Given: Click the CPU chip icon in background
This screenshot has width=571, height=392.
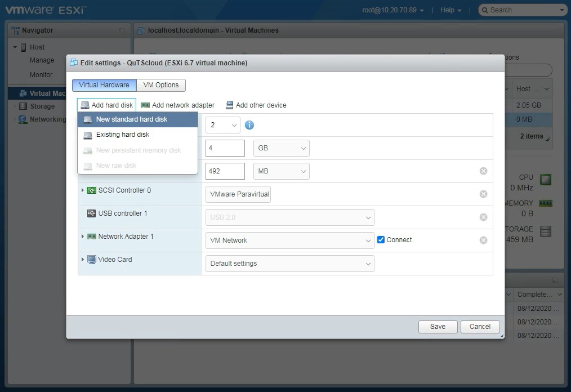Looking at the screenshot, I should pos(546,180).
